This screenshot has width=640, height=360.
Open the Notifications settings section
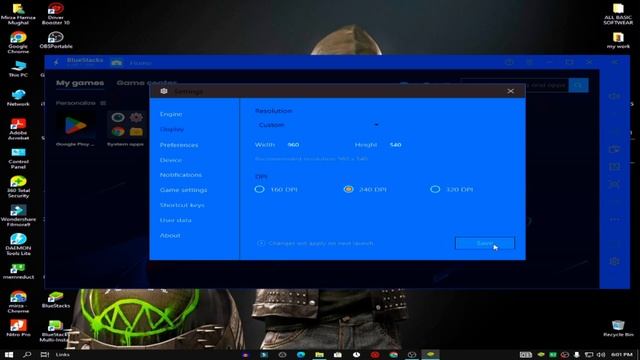point(180,175)
